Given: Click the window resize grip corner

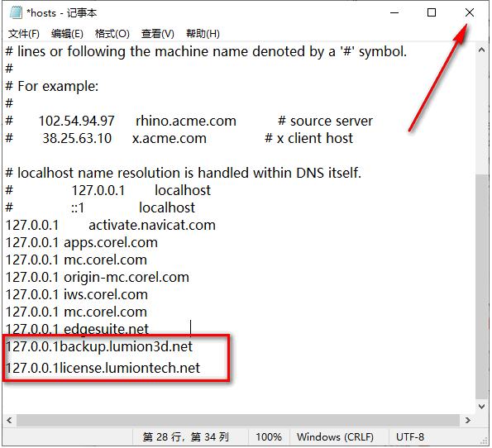Looking at the screenshot, I should tap(484, 441).
